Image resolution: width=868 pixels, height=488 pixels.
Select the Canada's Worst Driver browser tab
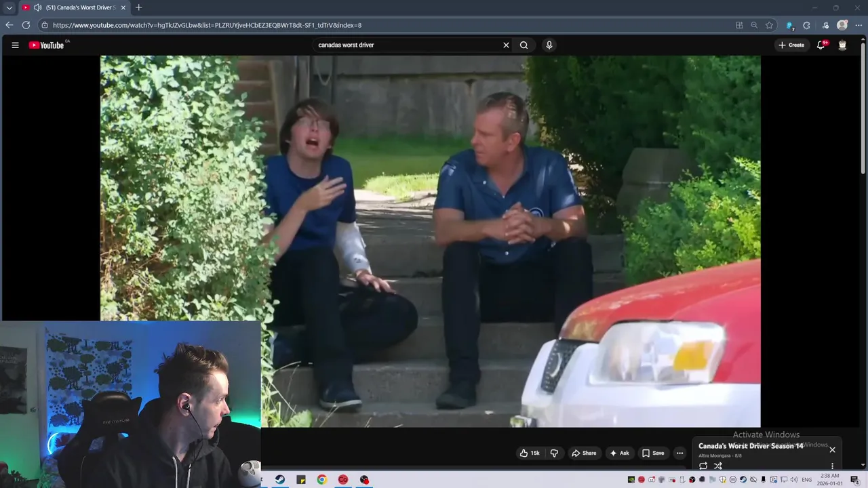point(73,7)
